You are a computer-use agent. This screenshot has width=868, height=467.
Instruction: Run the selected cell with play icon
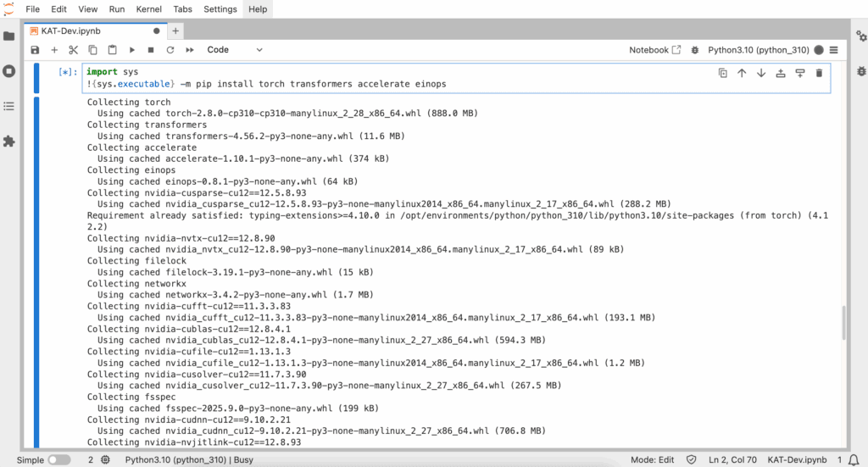pyautogui.click(x=132, y=50)
